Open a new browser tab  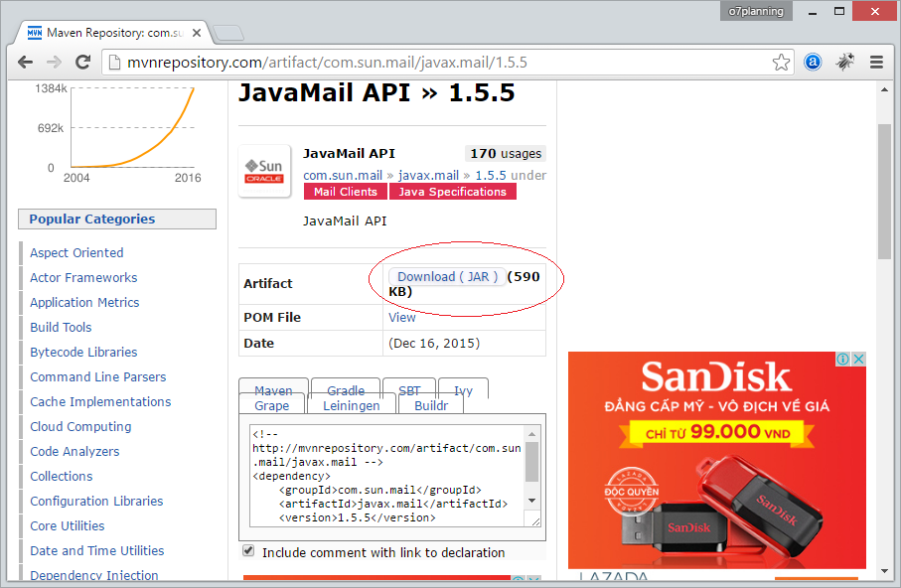click(228, 33)
